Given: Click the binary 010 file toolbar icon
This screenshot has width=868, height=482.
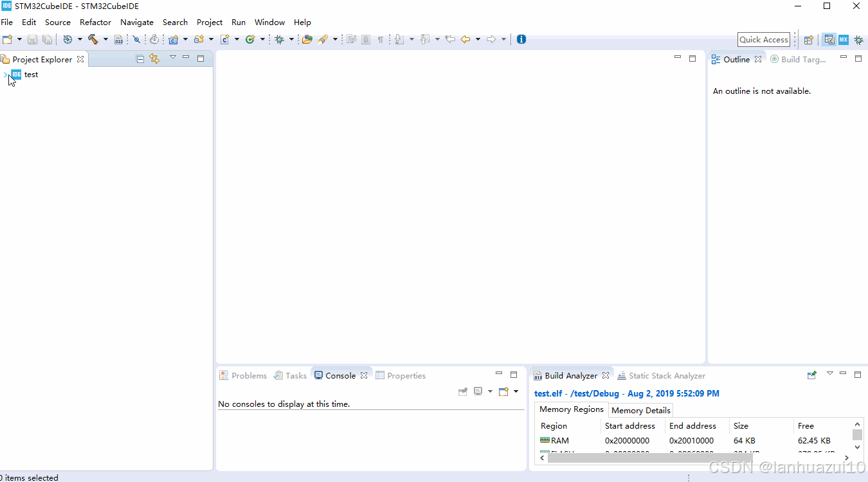Looking at the screenshot, I should point(119,39).
